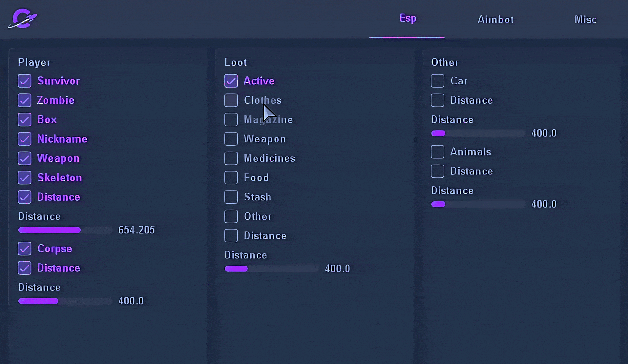
Task: Check the Distance checkbox below Animals
Action: click(x=437, y=171)
